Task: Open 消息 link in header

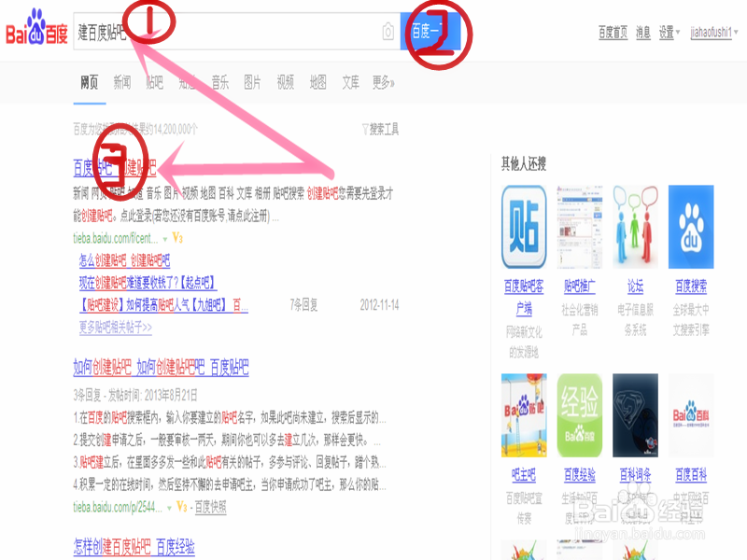Action: tap(643, 33)
